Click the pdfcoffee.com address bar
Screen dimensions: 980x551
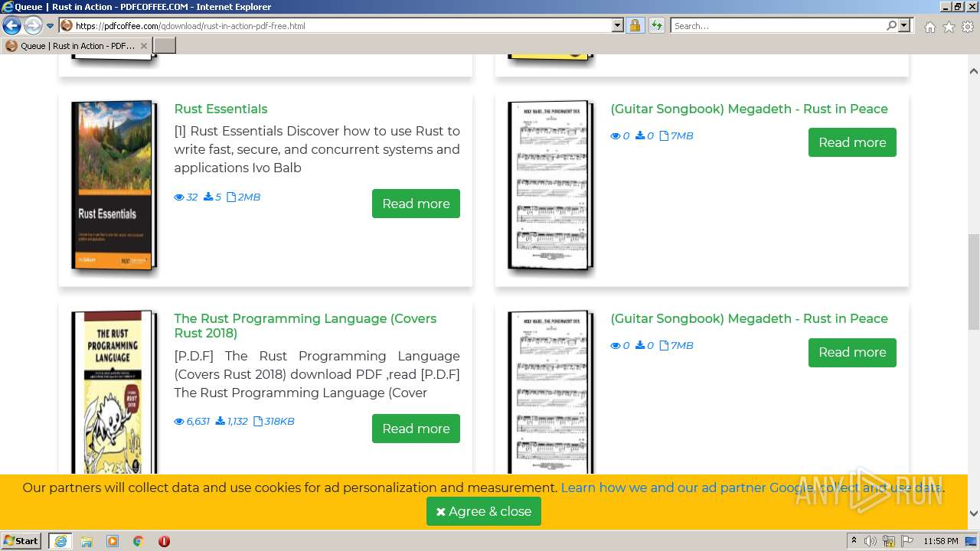click(x=342, y=26)
